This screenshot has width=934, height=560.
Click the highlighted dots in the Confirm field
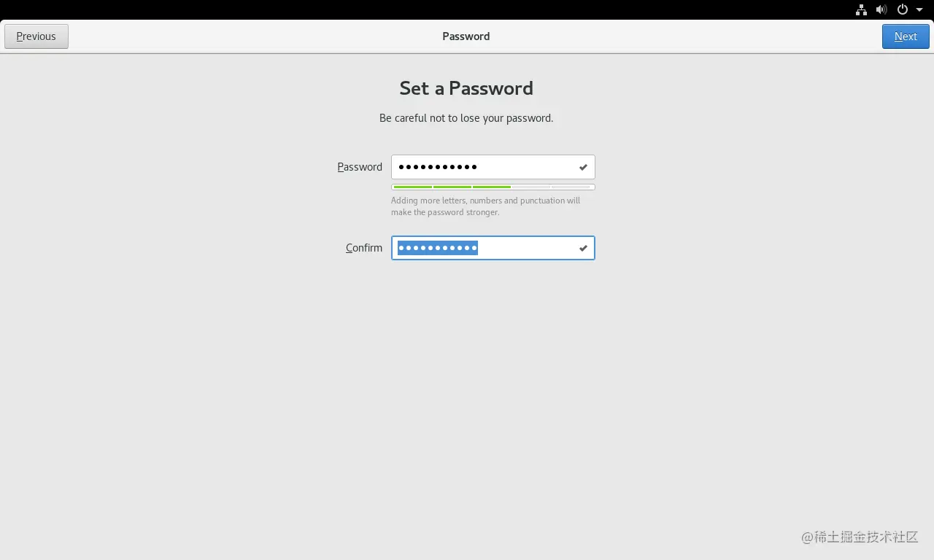click(438, 248)
